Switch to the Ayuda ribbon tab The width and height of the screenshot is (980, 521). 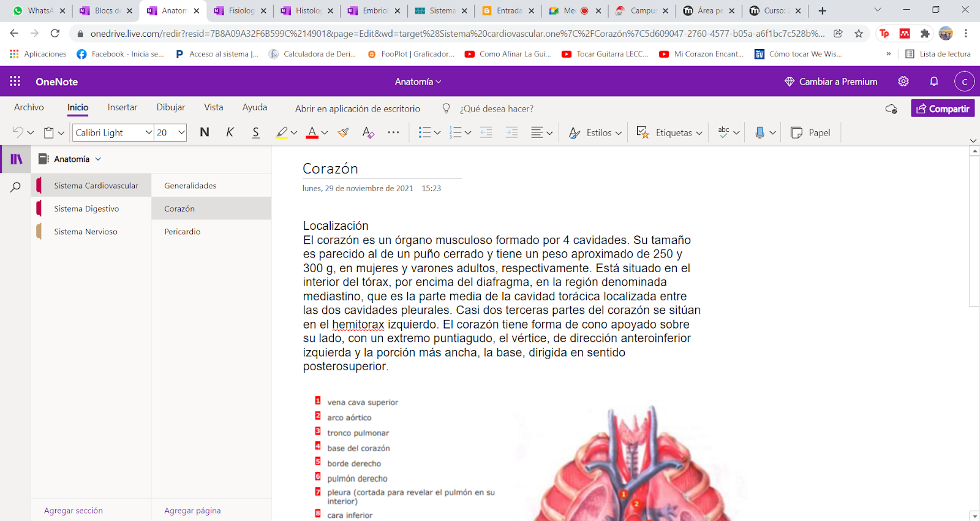(254, 107)
